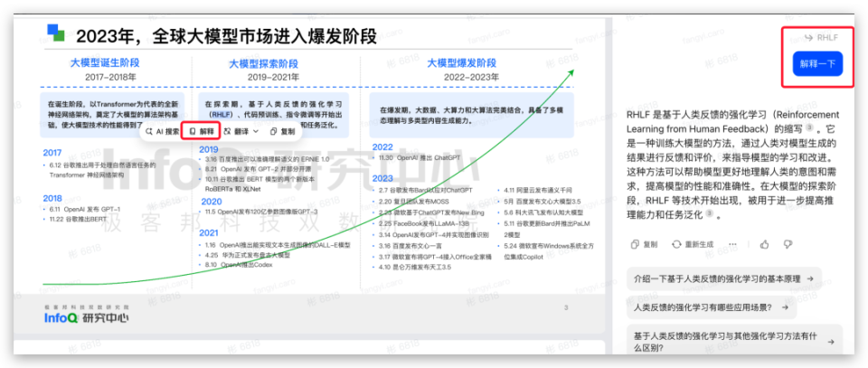This screenshot has width=868, height=368.
Task: Click the 2017-2018年 date range
Action: [x=110, y=78]
